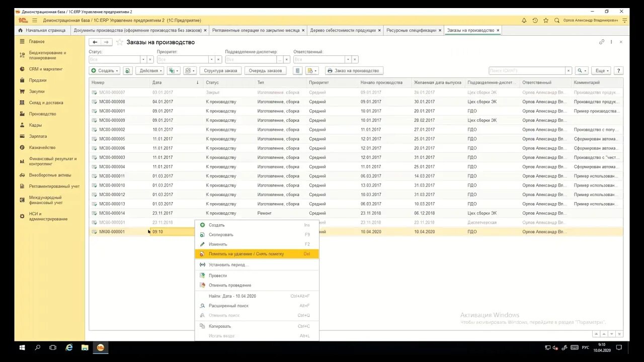Image resolution: width=644 pixels, height=362 pixels.
Task: Open the Создать dropdown button
Action: pos(105,71)
